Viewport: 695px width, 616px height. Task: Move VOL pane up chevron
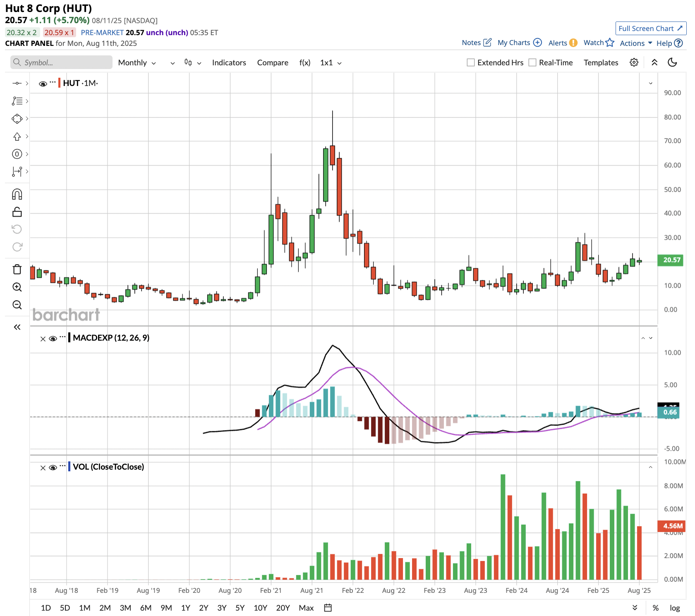click(x=651, y=467)
